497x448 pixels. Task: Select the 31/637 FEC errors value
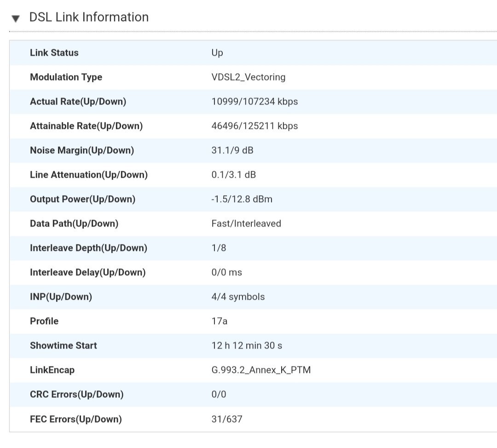tap(226, 419)
